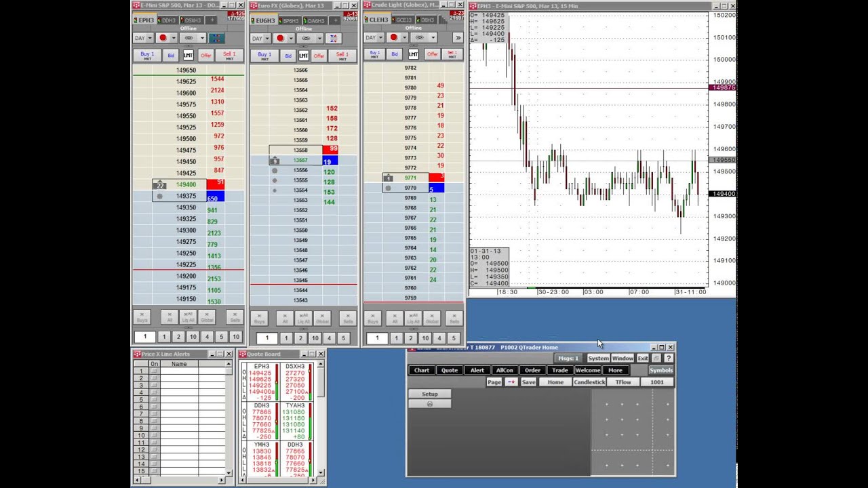Switch to the GCEJ3 tab

[403, 20]
